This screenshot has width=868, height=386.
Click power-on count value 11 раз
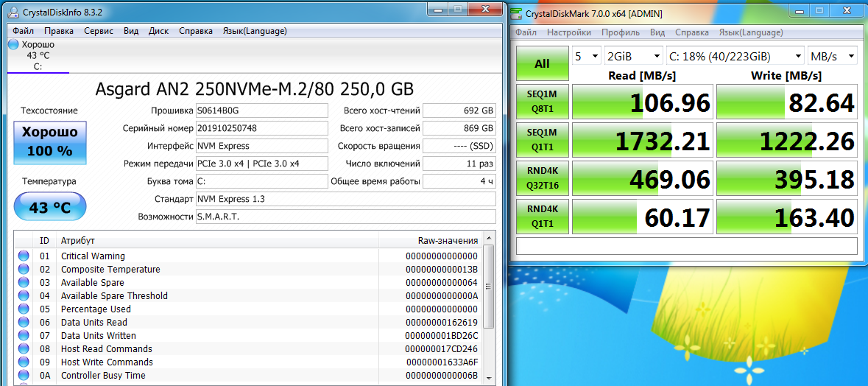tap(459, 164)
